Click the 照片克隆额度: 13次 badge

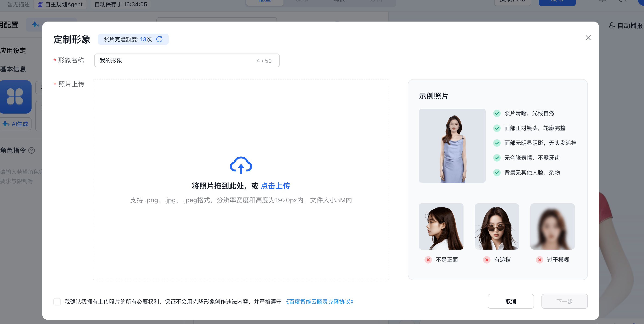point(133,39)
